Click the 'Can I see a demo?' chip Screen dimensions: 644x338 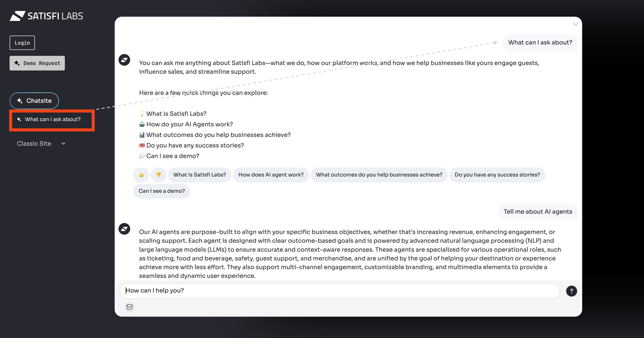click(162, 191)
